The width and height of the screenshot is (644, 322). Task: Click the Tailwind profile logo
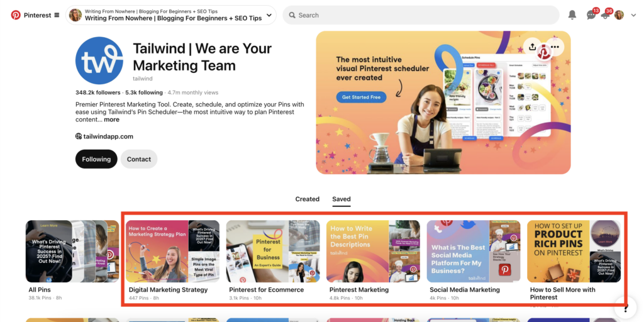[x=99, y=61]
